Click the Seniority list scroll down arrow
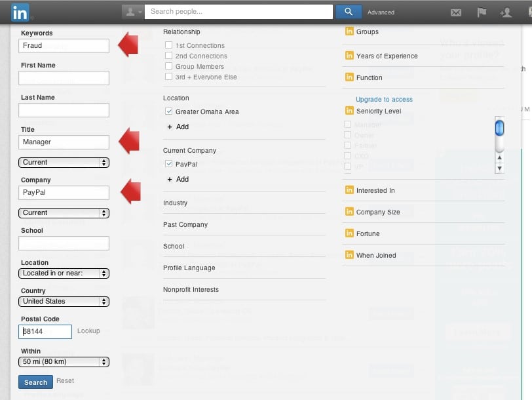This screenshot has height=400, width=532. (499, 168)
